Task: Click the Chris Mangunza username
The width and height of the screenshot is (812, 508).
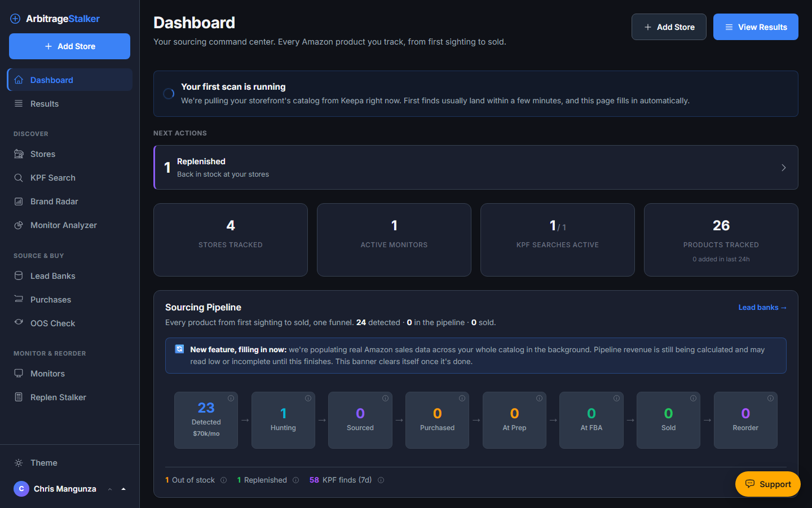Action: [65, 489]
